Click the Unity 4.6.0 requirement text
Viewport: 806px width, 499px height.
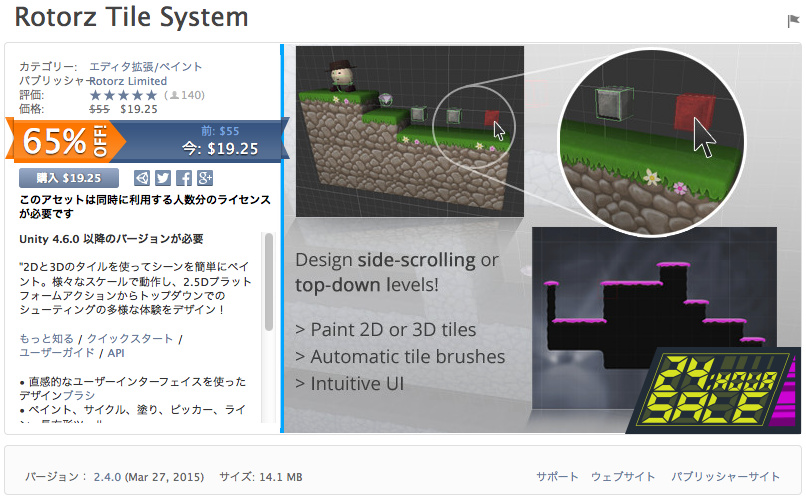tap(111, 239)
